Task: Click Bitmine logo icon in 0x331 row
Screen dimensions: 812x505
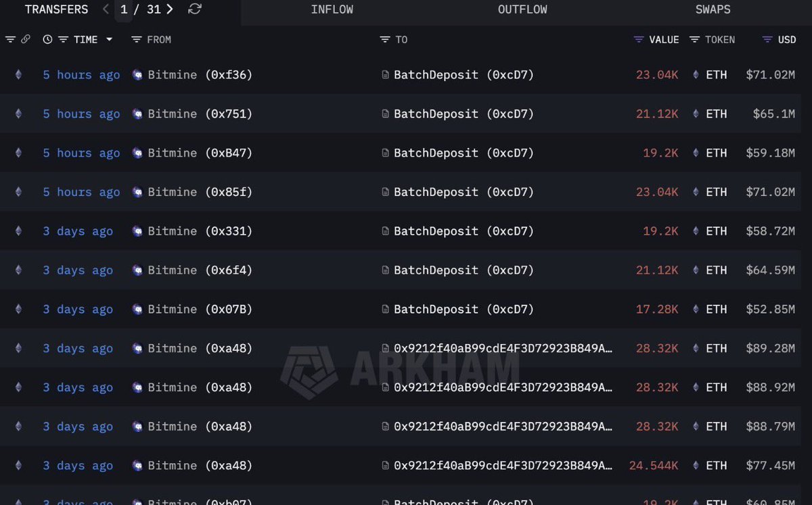Action: tap(137, 232)
